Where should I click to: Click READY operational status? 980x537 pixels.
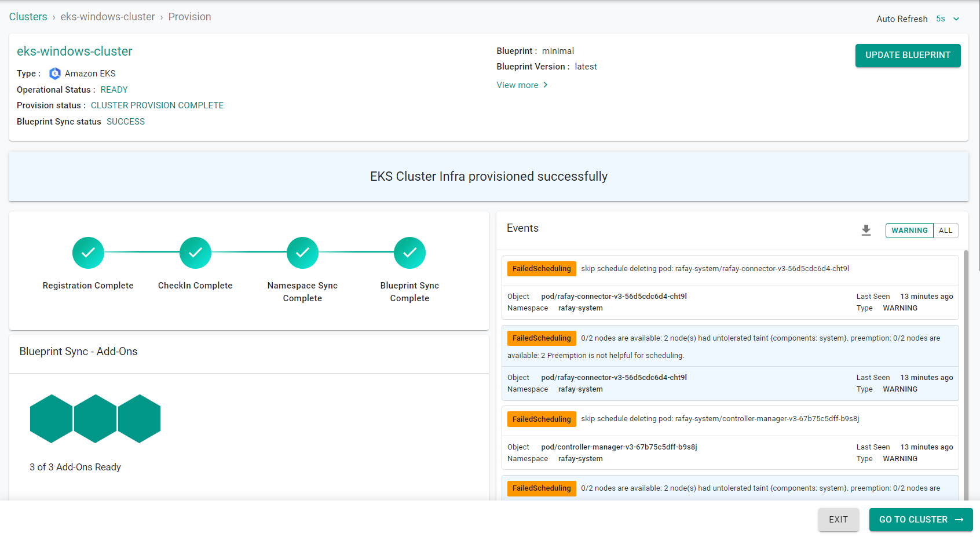(x=114, y=90)
